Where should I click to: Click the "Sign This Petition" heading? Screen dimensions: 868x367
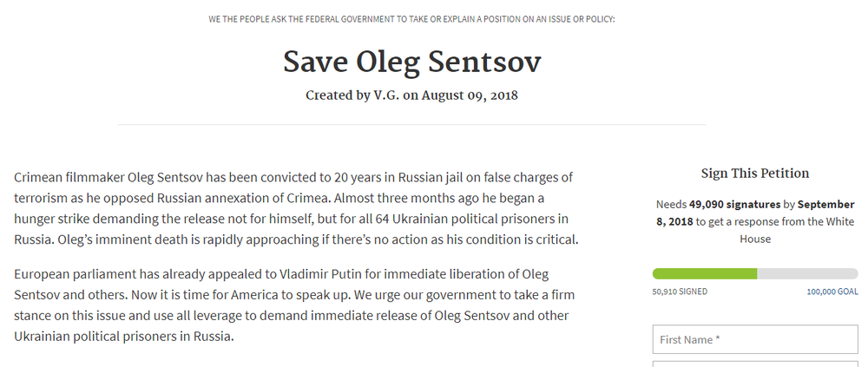point(754,173)
